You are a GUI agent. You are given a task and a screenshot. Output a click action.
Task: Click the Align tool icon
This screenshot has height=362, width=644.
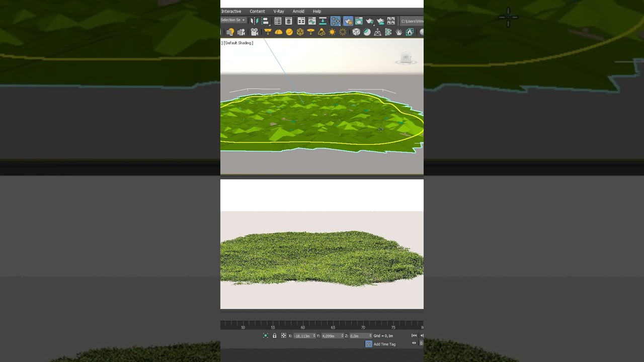(x=265, y=21)
